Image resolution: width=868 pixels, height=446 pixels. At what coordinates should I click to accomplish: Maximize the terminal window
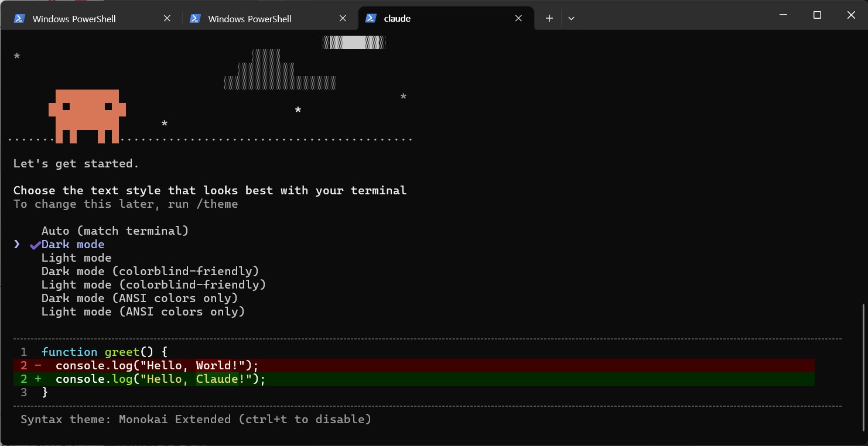click(817, 15)
